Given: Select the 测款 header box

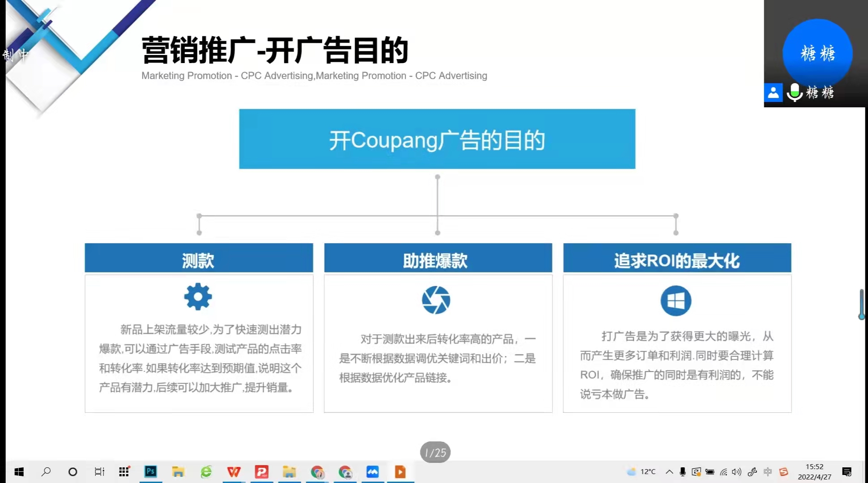Looking at the screenshot, I should 199,258.
